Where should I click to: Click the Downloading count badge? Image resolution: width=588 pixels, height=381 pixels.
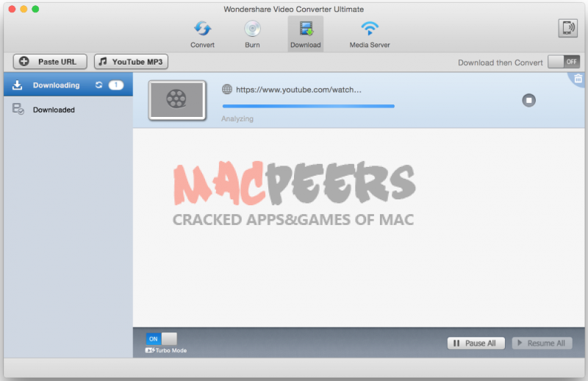tap(116, 85)
